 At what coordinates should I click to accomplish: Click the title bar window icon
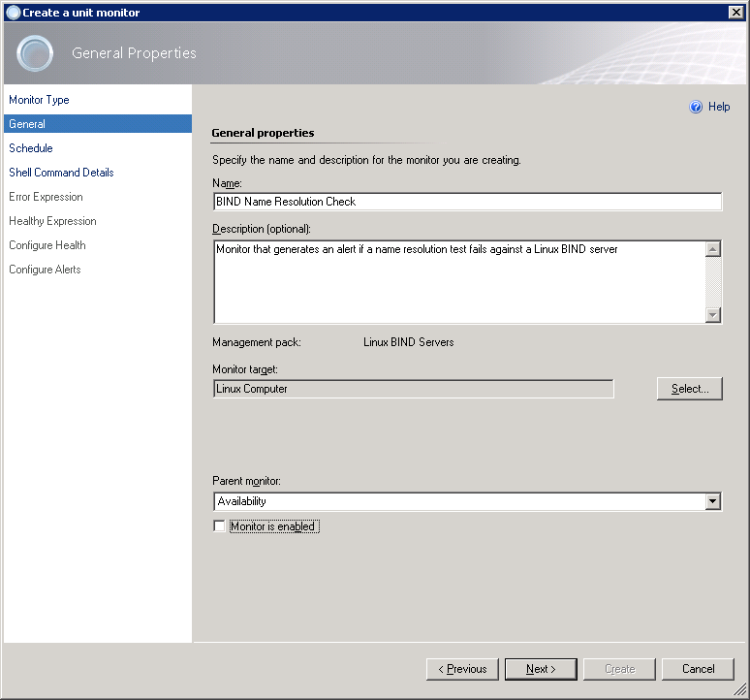[13, 12]
